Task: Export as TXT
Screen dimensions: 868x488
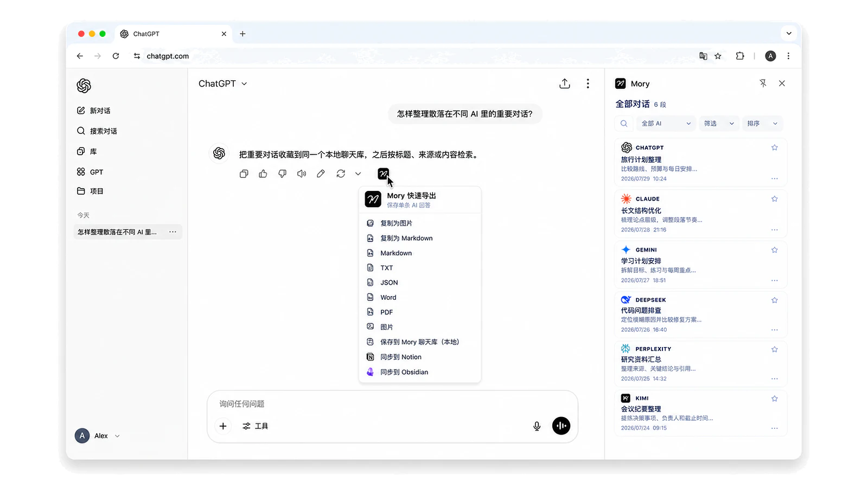Action: click(420, 268)
